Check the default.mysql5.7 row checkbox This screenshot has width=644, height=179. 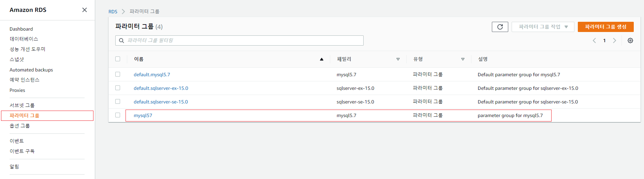118,74
